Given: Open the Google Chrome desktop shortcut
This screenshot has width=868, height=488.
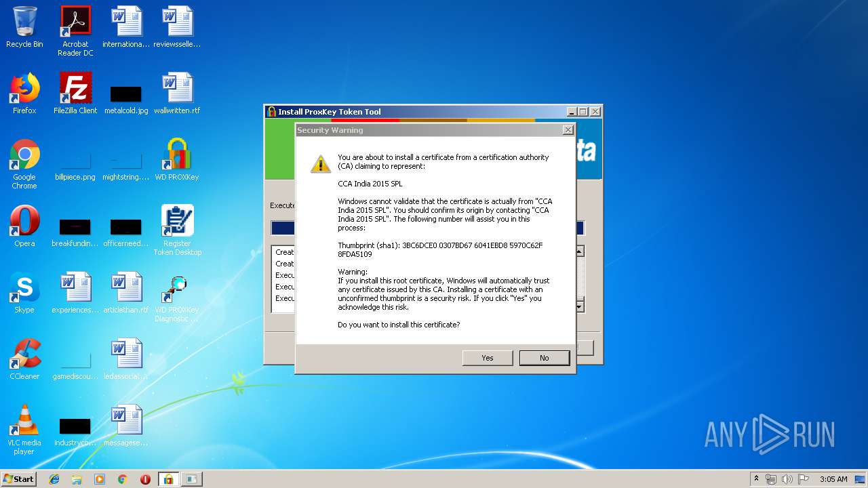Looking at the screenshot, I should (x=24, y=164).
